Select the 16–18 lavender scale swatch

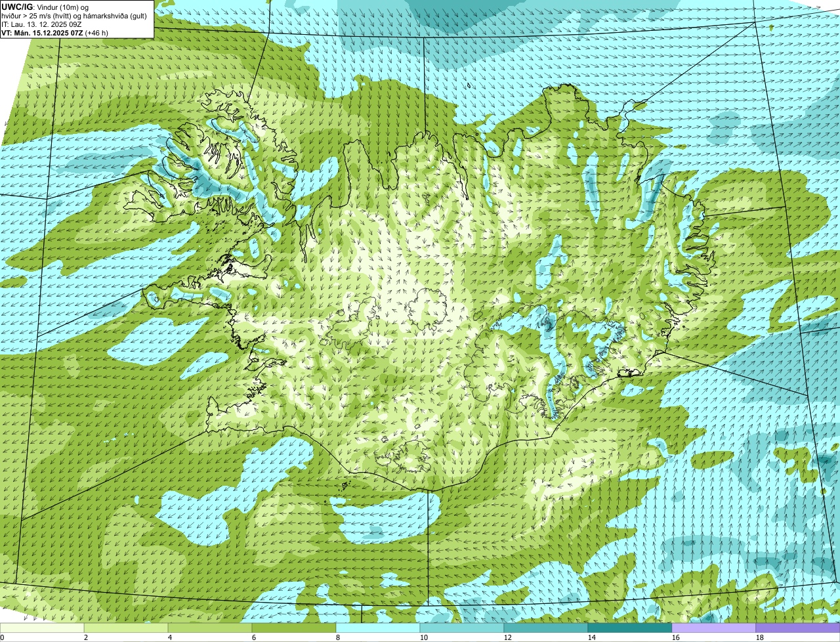[x=714, y=628]
